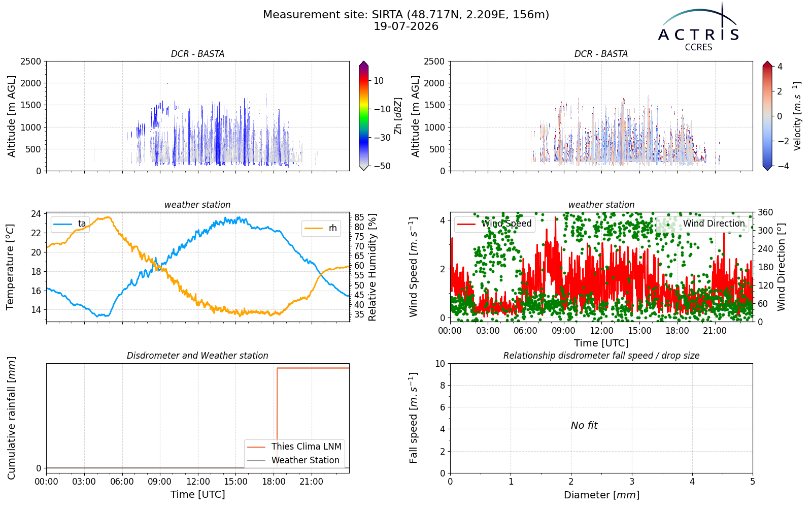This screenshot has width=812, height=508.
Task: Click the Velocity colorbar
Action: 767,116
